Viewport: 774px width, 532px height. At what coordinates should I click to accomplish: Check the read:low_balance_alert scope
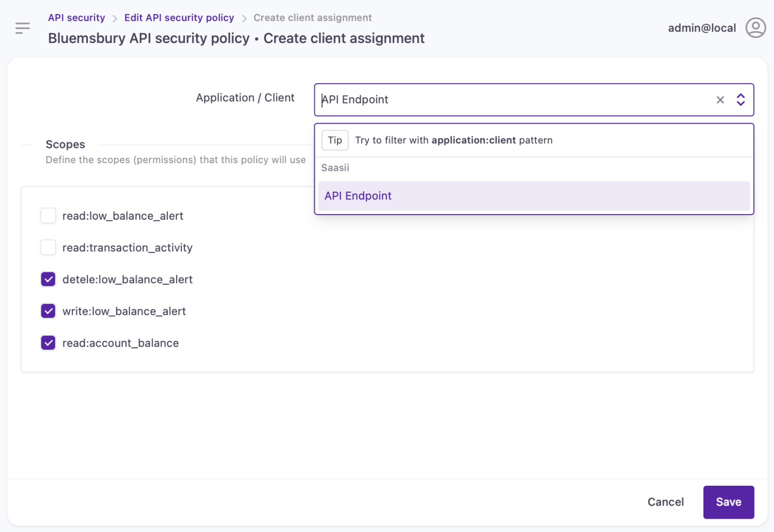pos(48,216)
